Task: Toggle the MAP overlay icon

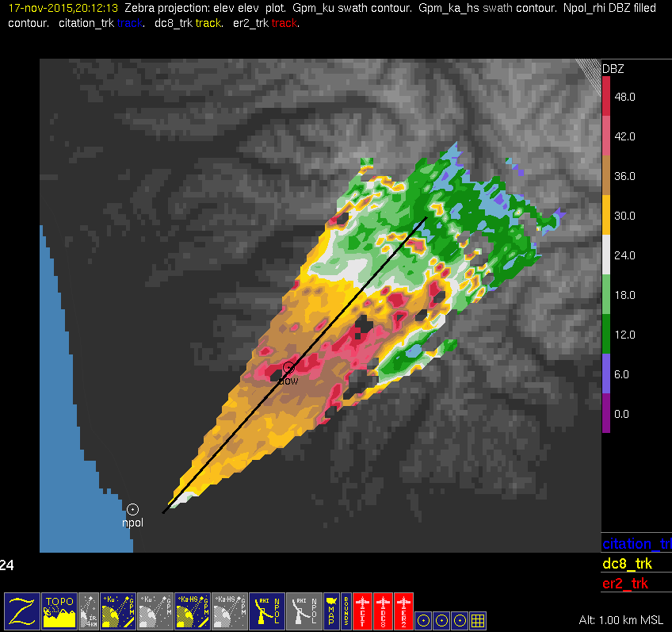Action: click(x=331, y=611)
